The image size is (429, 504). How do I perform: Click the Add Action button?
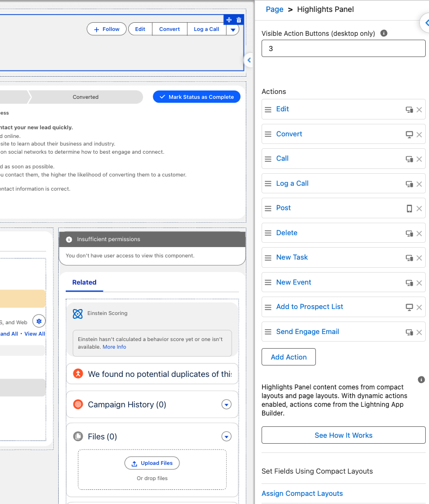coord(289,357)
